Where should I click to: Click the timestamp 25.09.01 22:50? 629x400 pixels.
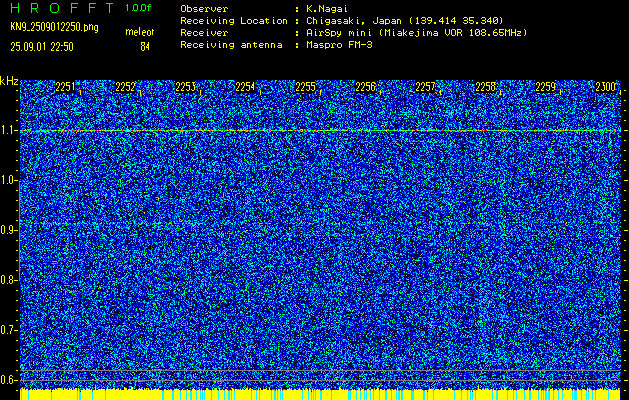point(42,47)
